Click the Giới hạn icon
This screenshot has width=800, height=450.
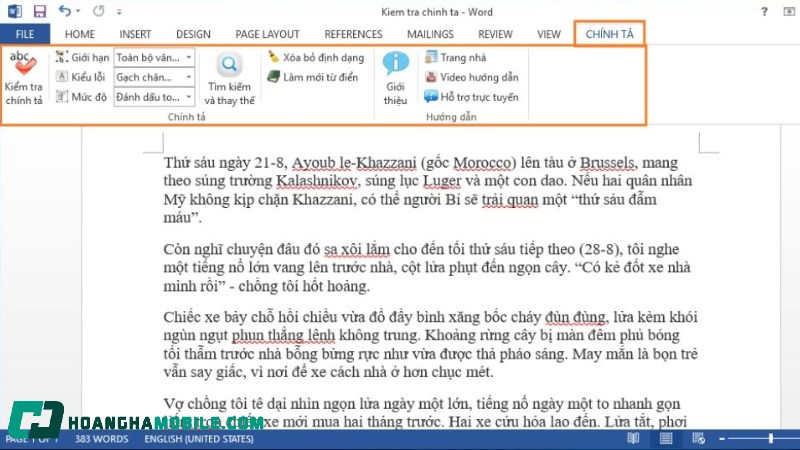coord(62,57)
